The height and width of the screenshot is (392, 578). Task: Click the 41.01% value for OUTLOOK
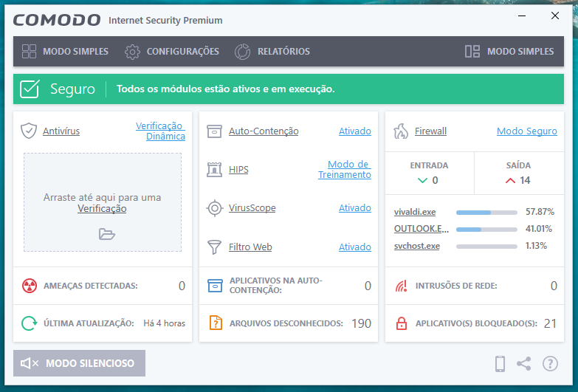click(539, 229)
